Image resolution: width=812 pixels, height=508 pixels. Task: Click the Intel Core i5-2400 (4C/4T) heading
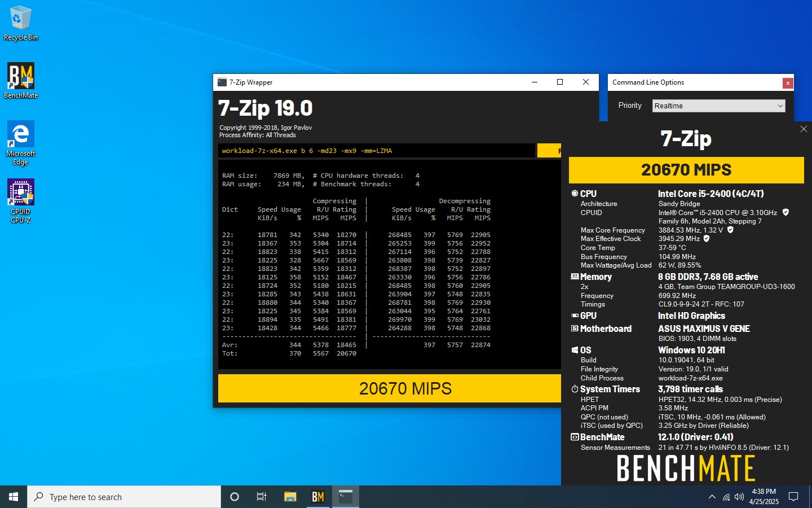coord(710,194)
